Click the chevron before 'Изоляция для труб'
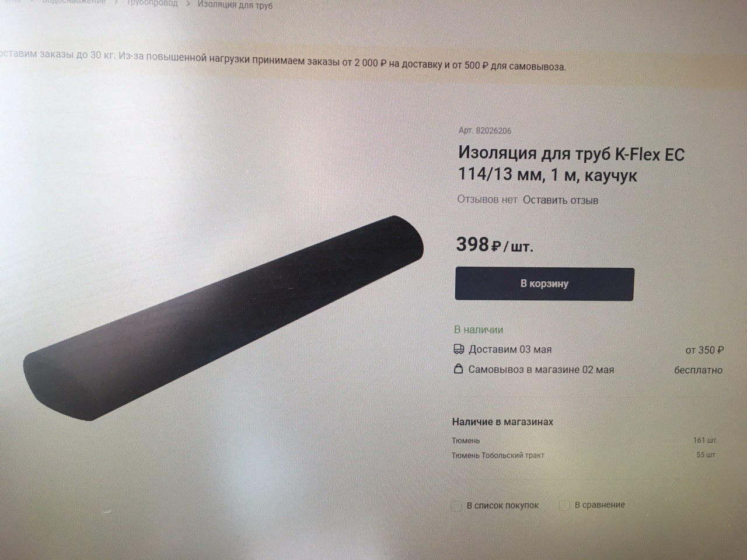Screen dimensions: 747x560 pos(189,4)
